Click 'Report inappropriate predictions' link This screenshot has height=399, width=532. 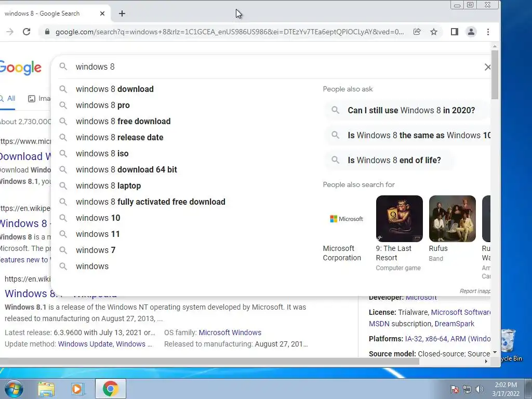(475, 291)
